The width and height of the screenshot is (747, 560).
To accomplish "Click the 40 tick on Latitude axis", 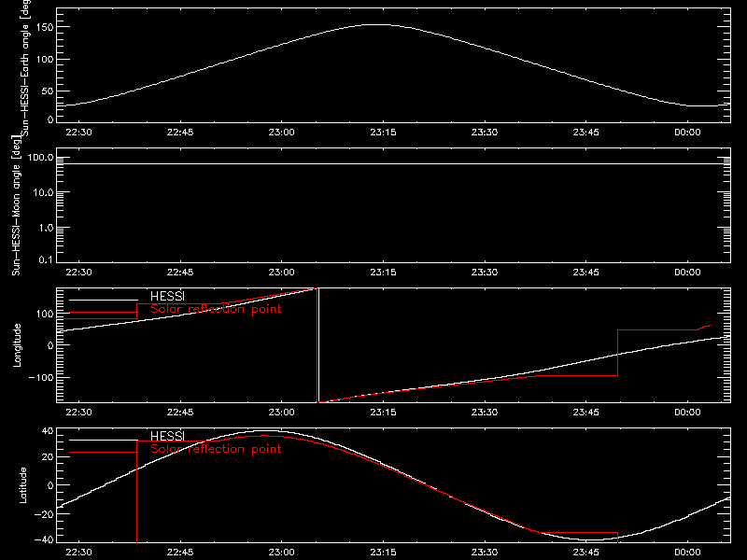I will click(48, 431).
